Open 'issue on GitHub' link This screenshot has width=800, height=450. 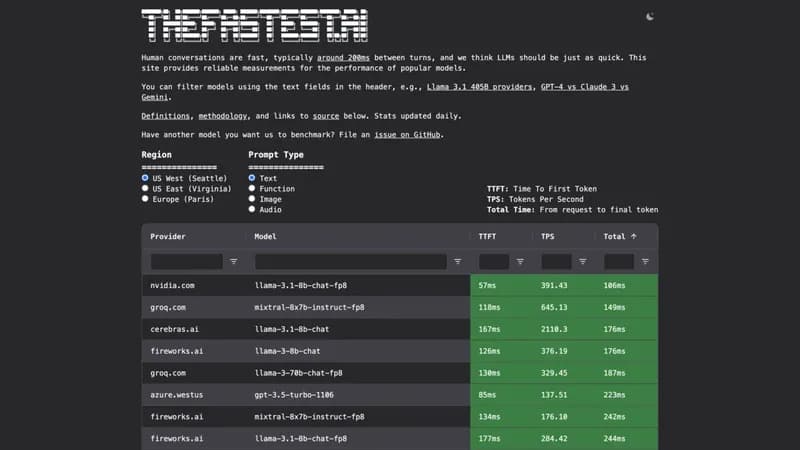[x=407, y=135]
